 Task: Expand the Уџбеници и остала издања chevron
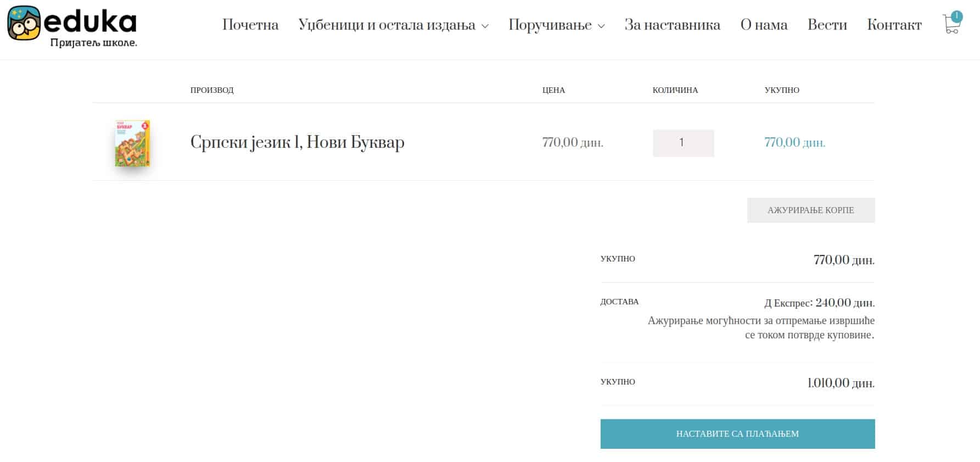(485, 26)
